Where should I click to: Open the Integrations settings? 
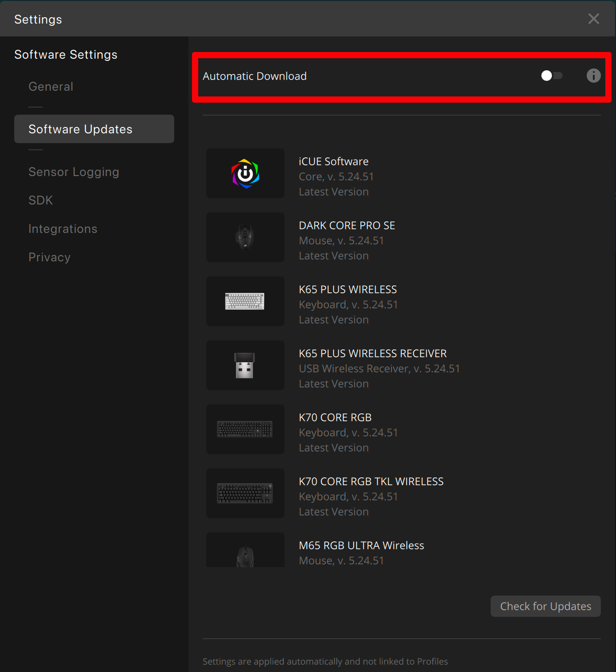[x=63, y=229]
